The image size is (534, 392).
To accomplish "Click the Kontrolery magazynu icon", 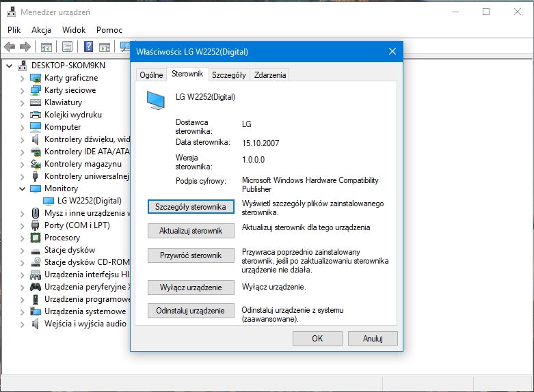I will click(x=36, y=164).
